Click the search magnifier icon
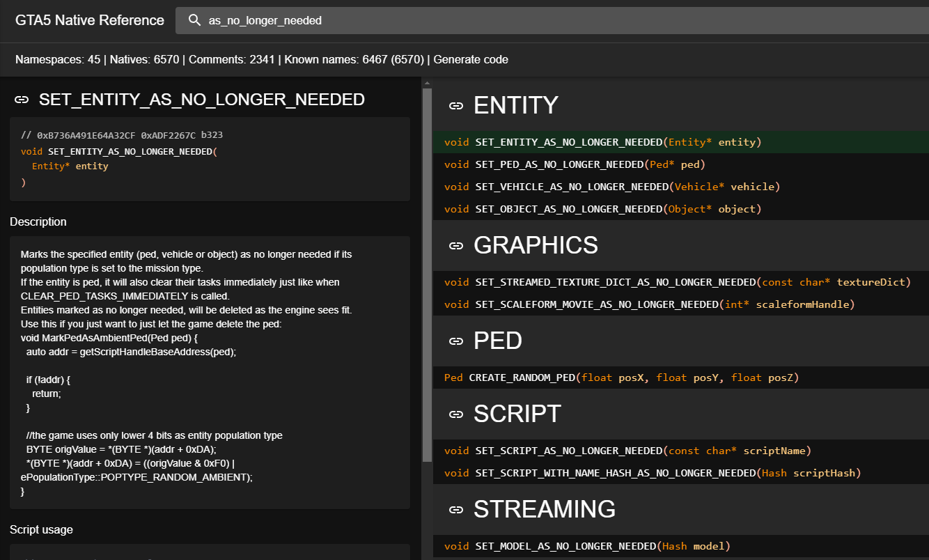This screenshot has width=929, height=560. point(194,21)
